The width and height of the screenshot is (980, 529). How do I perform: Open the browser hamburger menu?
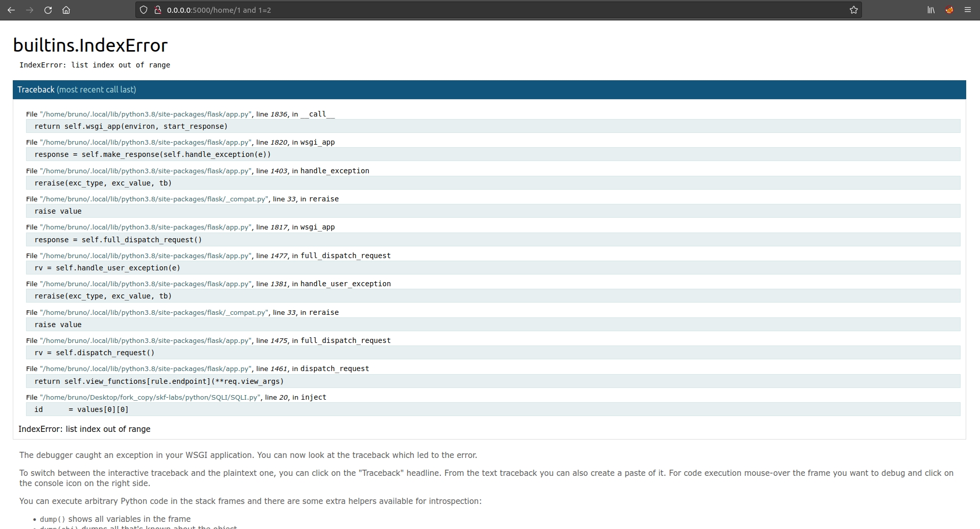click(x=967, y=10)
